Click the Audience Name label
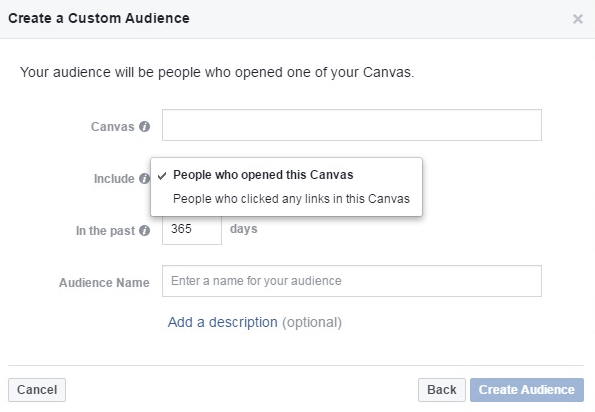The height and width of the screenshot is (412, 595). [104, 283]
